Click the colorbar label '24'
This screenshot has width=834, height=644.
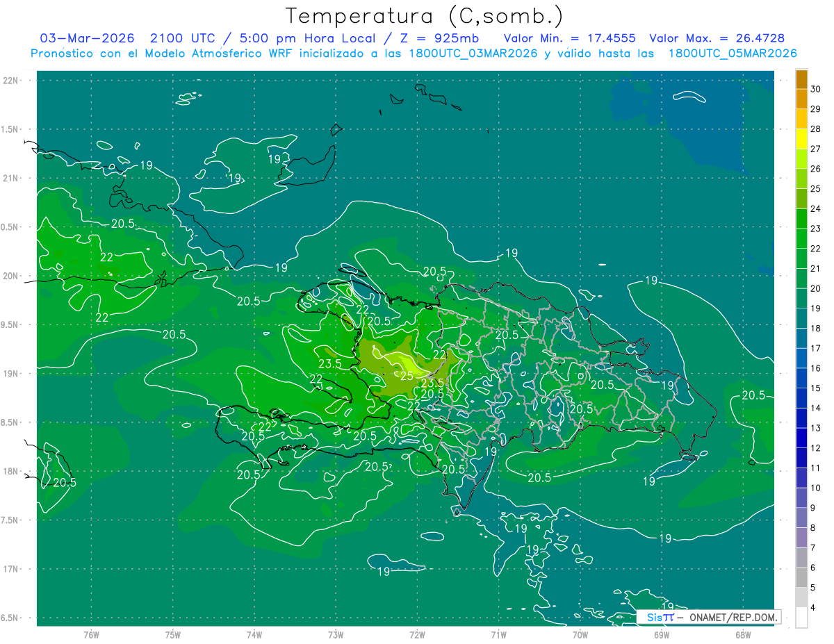click(x=815, y=208)
